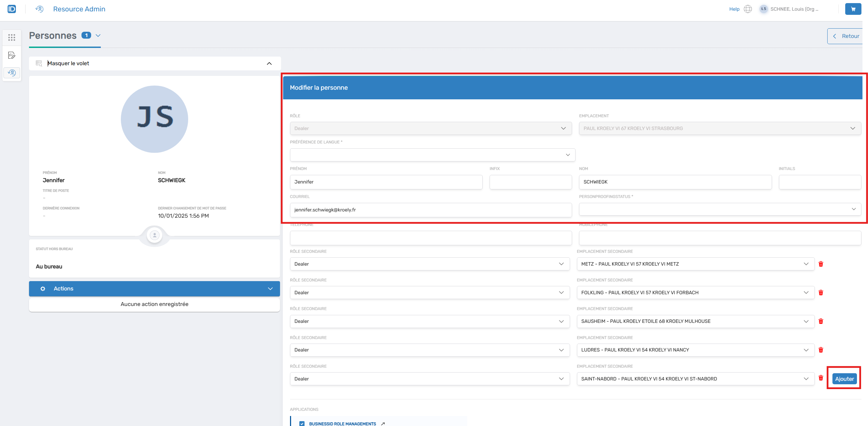Uncheck BusinessID Role Managements checkbox

[302, 423]
